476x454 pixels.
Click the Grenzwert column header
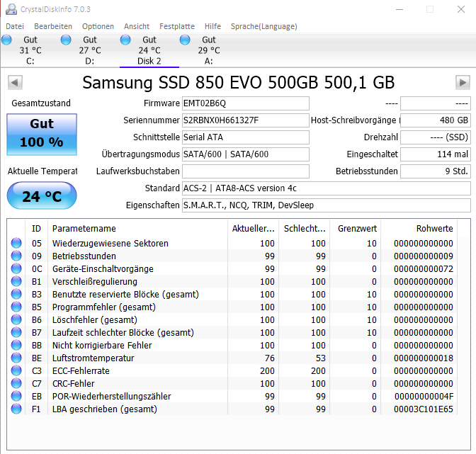[x=355, y=229]
